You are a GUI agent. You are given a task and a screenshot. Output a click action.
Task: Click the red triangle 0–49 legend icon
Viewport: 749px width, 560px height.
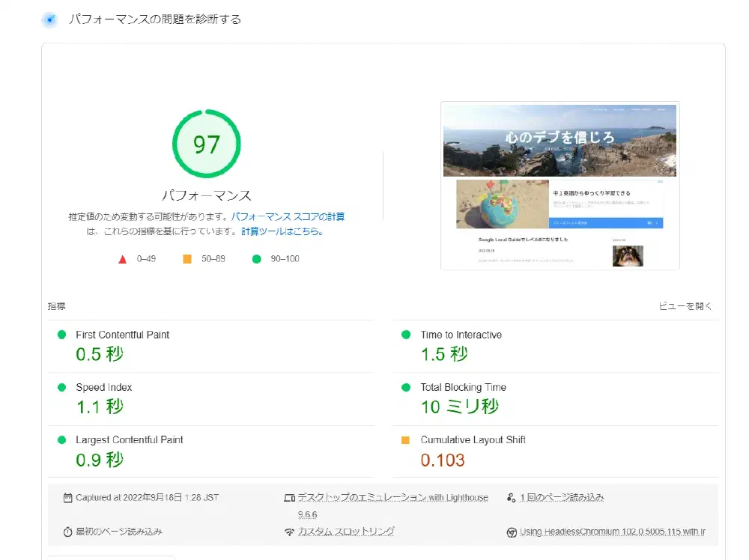click(122, 259)
